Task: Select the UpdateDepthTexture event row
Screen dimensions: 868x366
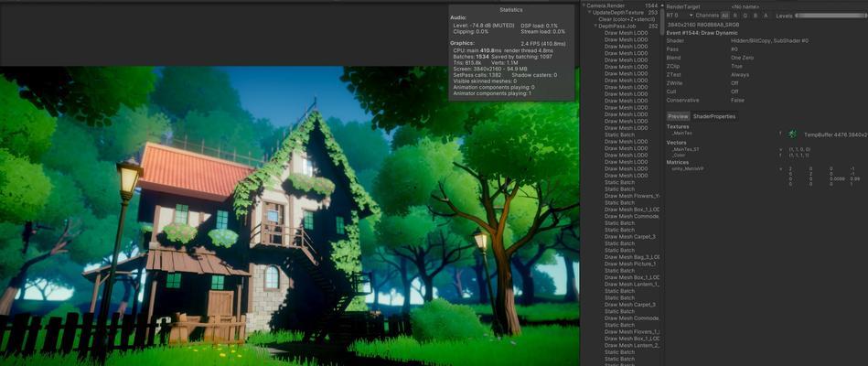Action: [x=620, y=12]
